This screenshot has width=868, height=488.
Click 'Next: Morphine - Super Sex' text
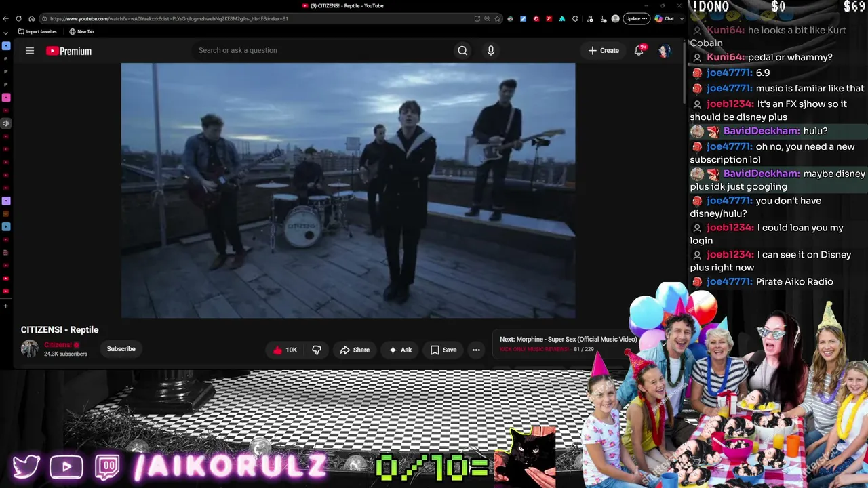568,340
